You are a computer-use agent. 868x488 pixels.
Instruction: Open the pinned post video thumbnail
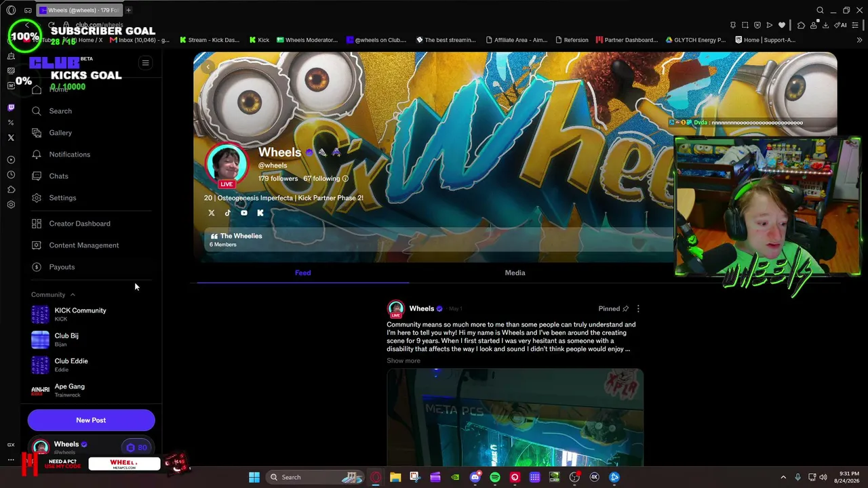(x=515, y=418)
